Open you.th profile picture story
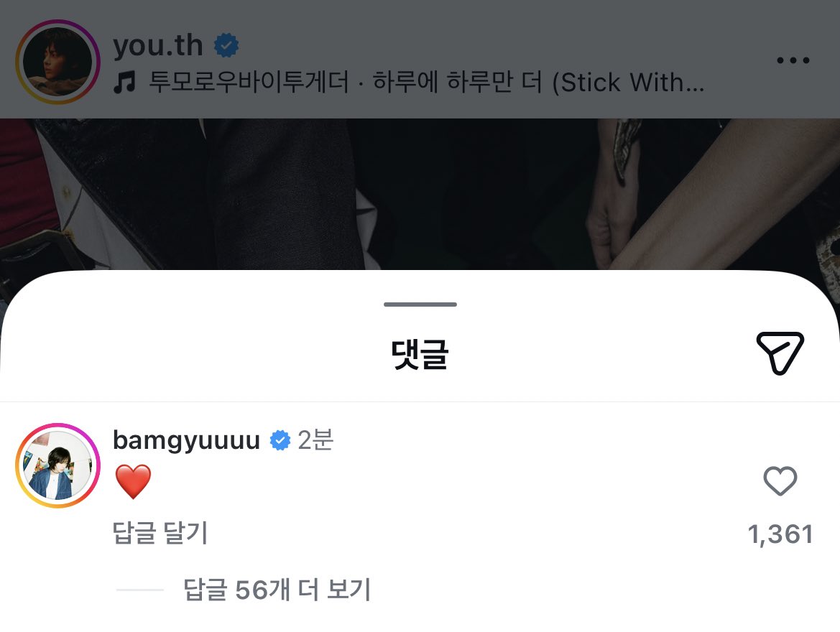Image resolution: width=840 pixels, height=632 pixels. coord(58,62)
